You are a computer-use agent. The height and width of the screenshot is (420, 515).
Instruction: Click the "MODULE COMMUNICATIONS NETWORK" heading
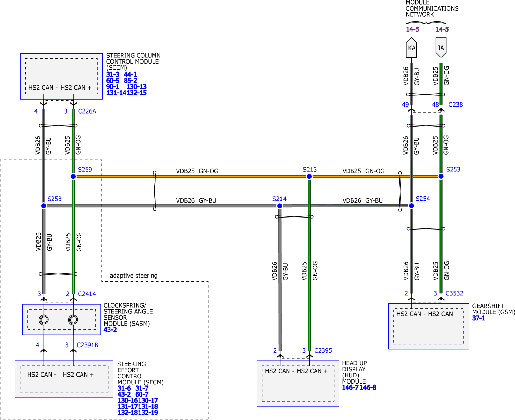(432, 8)
